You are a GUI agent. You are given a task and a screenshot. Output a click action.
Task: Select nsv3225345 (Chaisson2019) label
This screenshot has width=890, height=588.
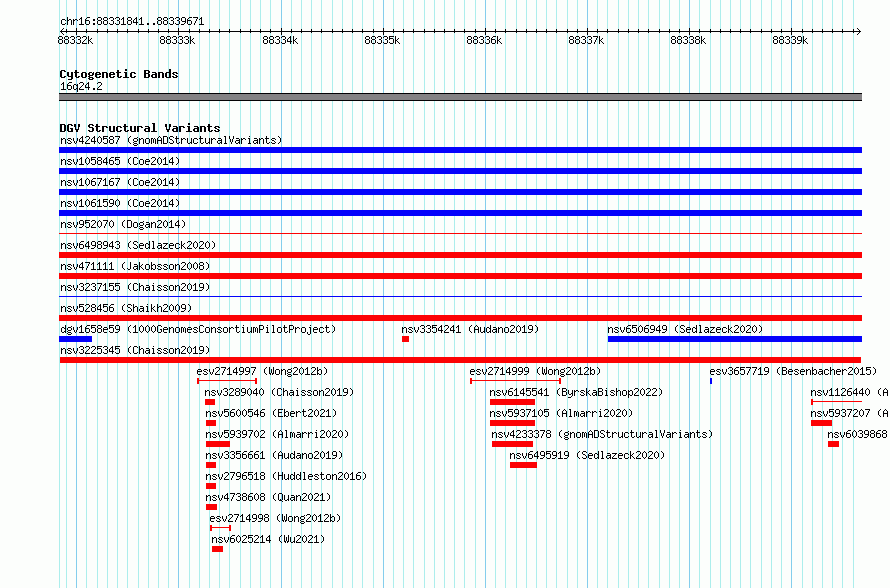135,350
